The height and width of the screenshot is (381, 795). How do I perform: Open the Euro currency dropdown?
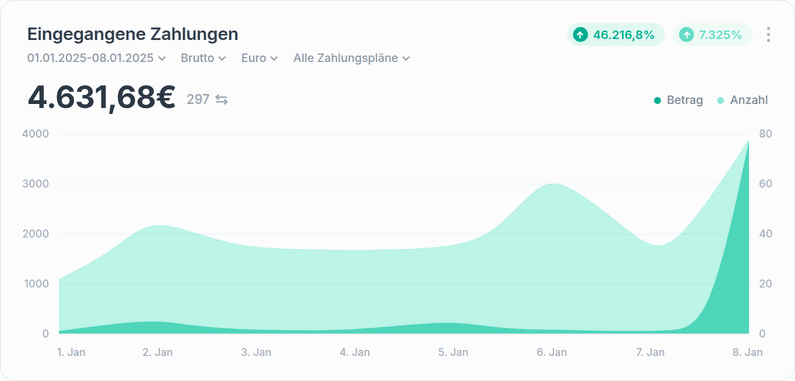coord(260,58)
